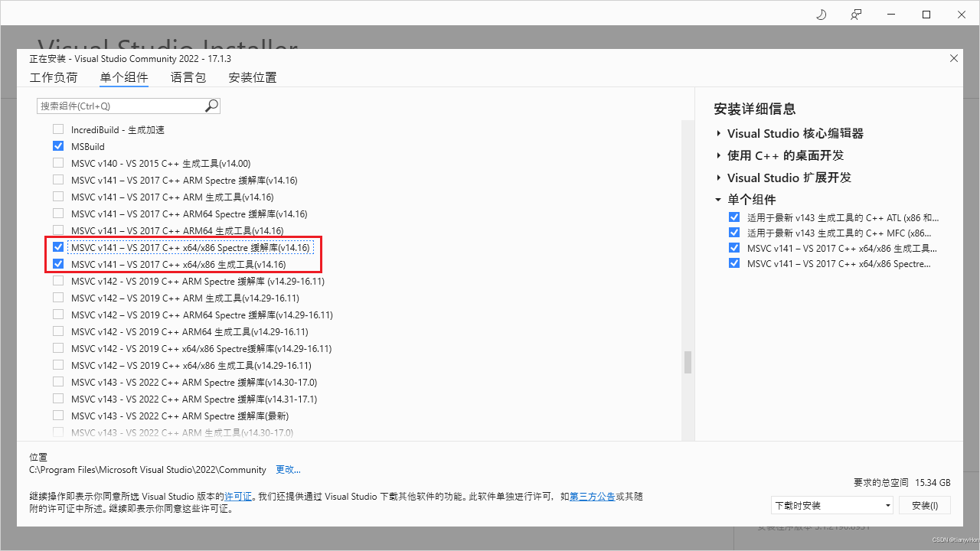This screenshot has height=551, width=980.
Task: Uncheck MSVC v141 x64/x86 Spectre 缓解库(v14.16)
Action: click(x=58, y=247)
